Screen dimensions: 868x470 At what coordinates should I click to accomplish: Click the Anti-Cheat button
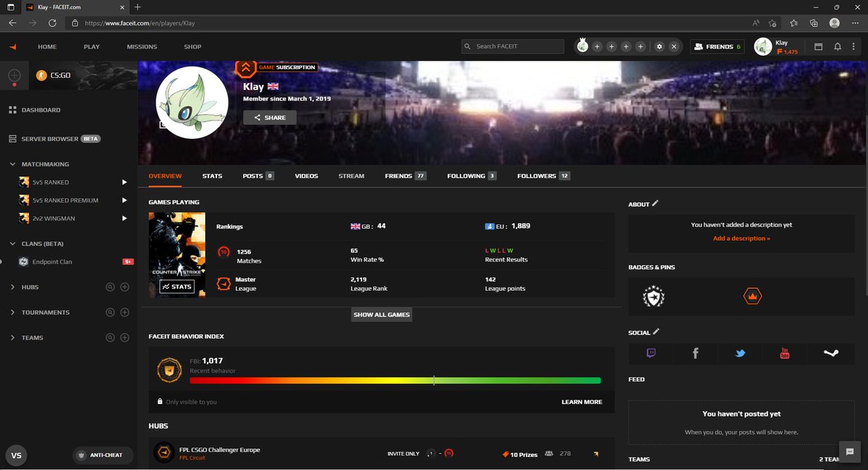[x=101, y=455]
